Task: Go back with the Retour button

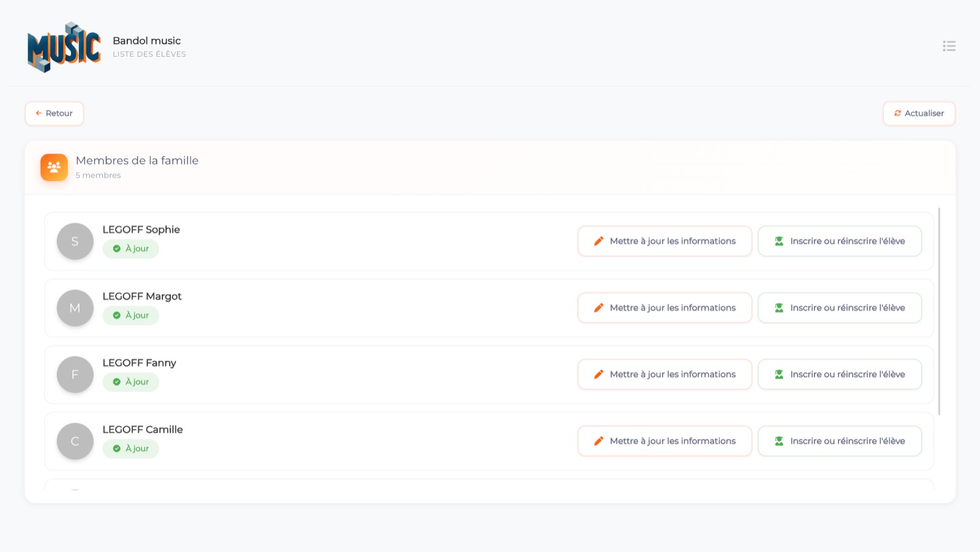Action: tap(55, 113)
